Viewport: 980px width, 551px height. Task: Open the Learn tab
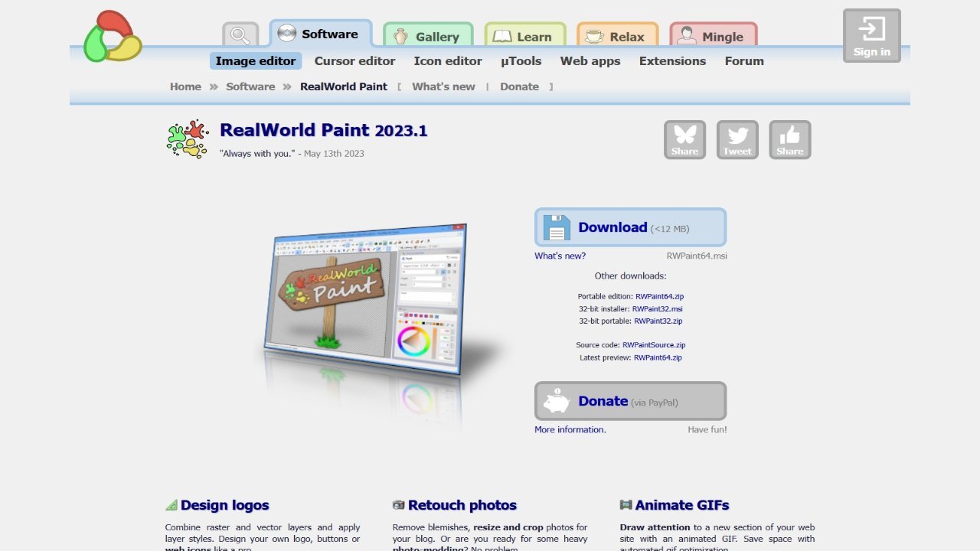point(524,36)
